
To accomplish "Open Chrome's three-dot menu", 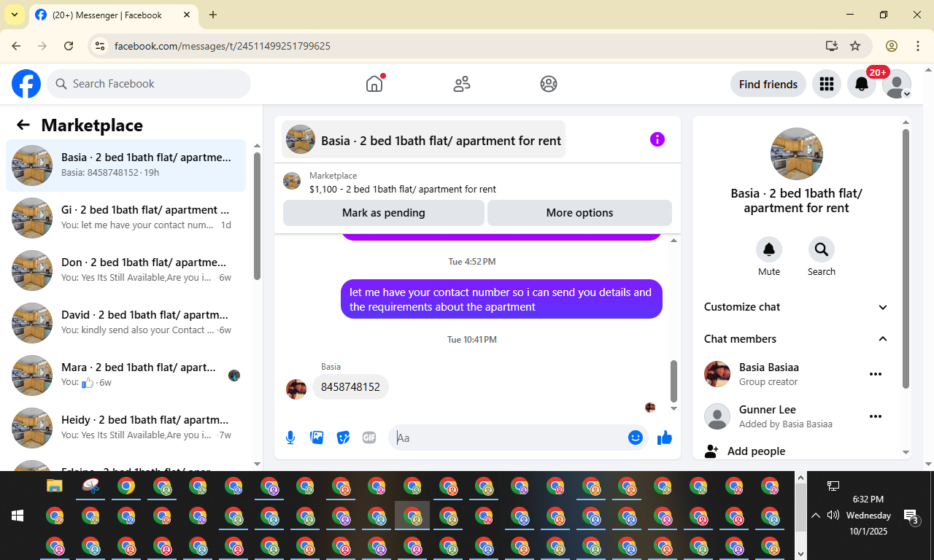I will pyautogui.click(x=918, y=46).
